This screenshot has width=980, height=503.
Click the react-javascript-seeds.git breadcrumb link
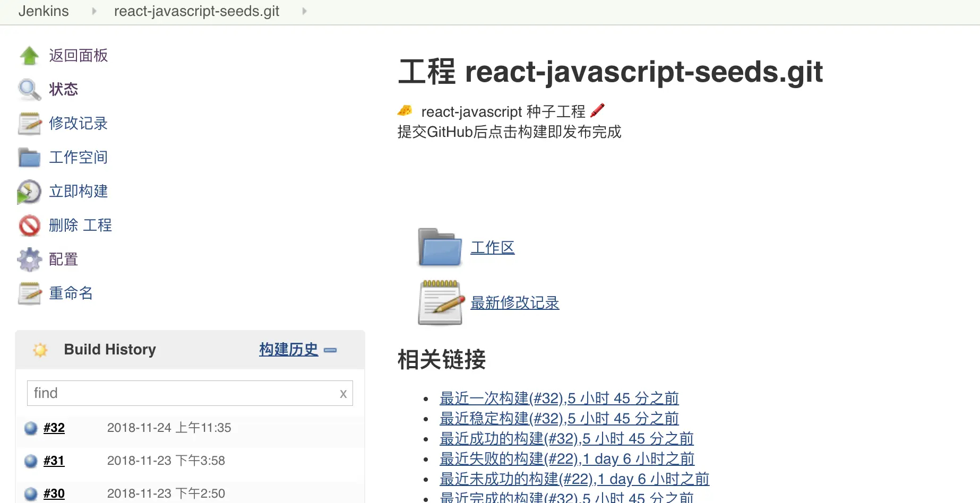(x=196, y=11)
